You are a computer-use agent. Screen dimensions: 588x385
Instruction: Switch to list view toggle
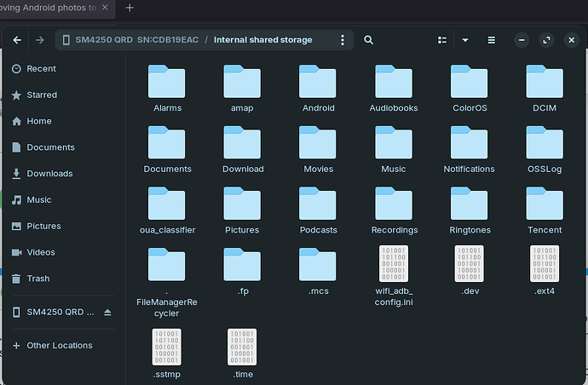pos(442,40)
